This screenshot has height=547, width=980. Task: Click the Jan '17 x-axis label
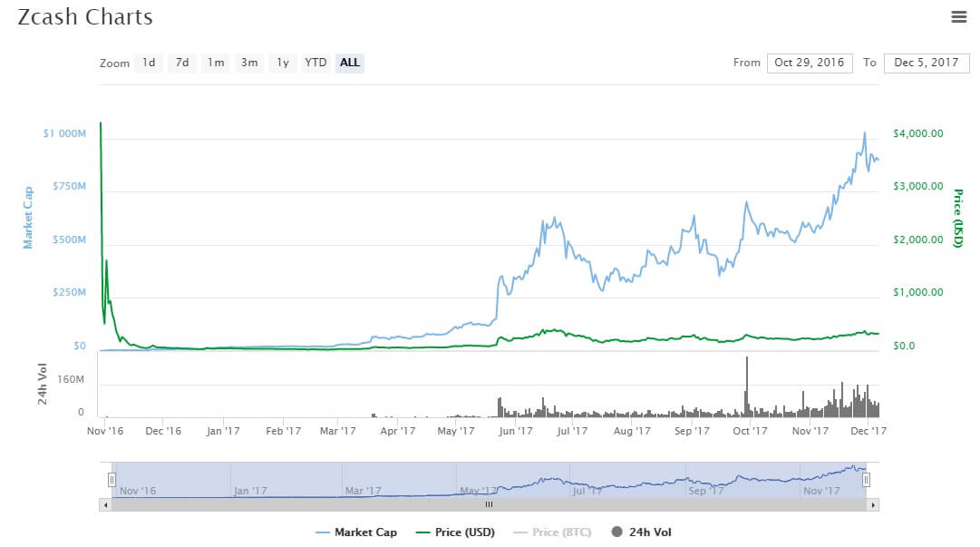click(223, 431)
